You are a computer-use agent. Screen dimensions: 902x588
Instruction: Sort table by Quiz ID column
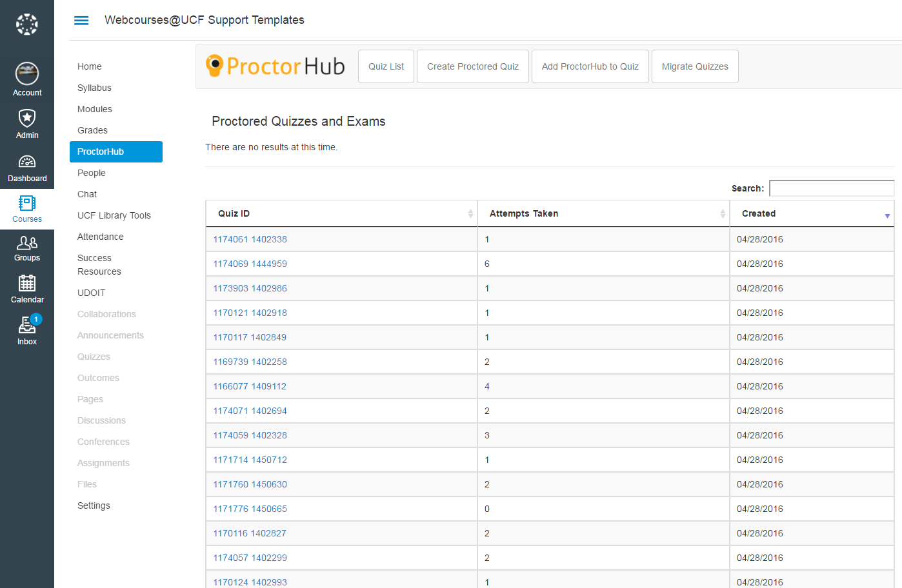click(x=341, y=213)
